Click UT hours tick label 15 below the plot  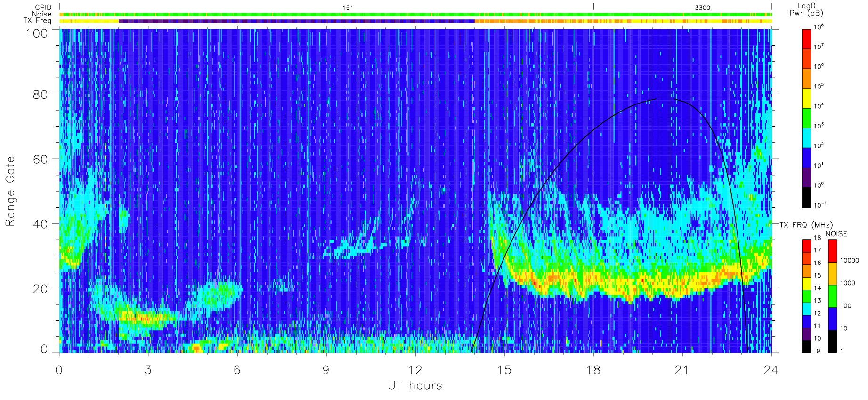pyautogui.click(x=504, y=370)
